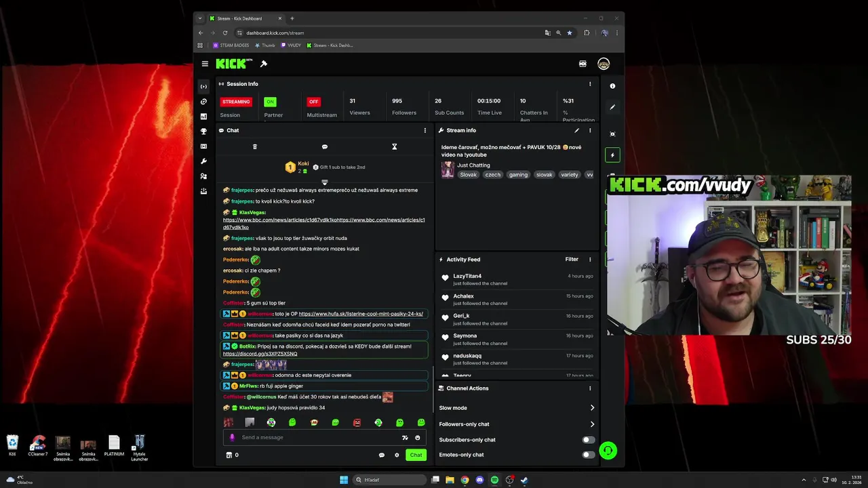Edit stream info with the pencil icon
Viewport: 868px width, 488px height.
coord(577,130)
